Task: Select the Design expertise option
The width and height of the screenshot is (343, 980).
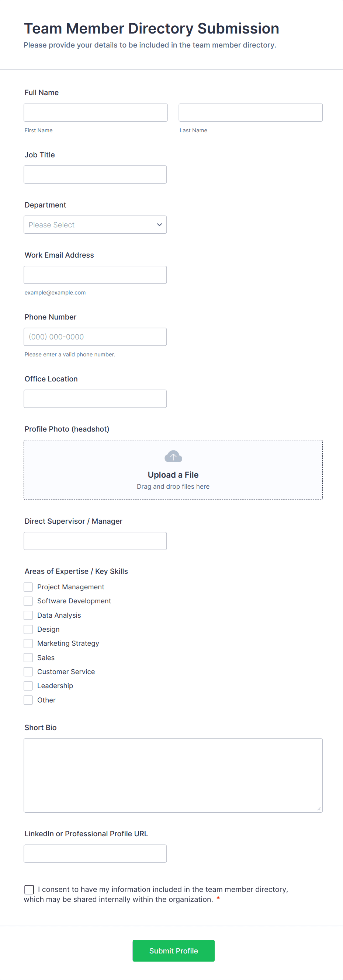Action: (x=28, y=629)
